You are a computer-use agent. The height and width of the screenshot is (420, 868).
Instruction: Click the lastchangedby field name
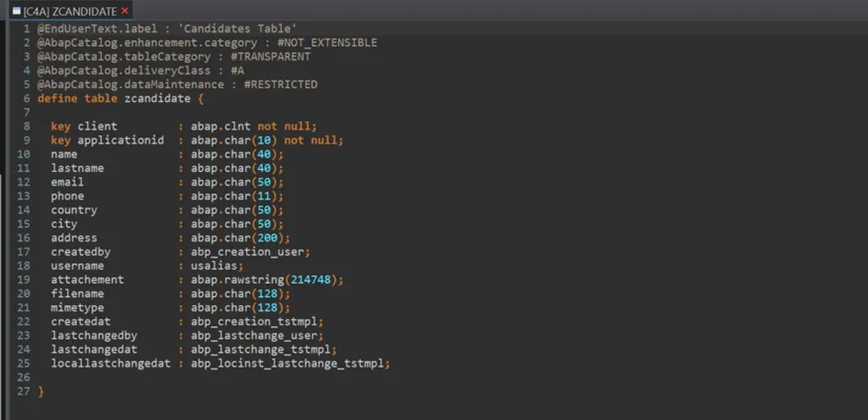coord(94,335)
